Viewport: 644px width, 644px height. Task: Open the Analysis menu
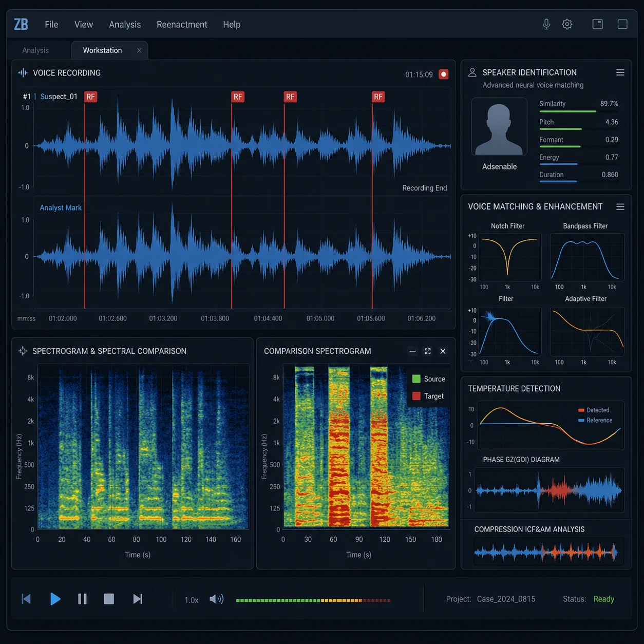(125, 25)
